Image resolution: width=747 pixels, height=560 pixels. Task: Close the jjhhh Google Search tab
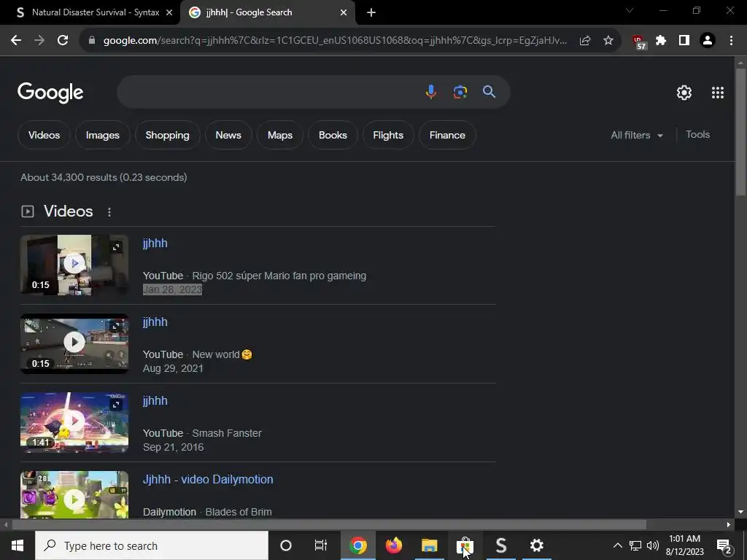343,12
